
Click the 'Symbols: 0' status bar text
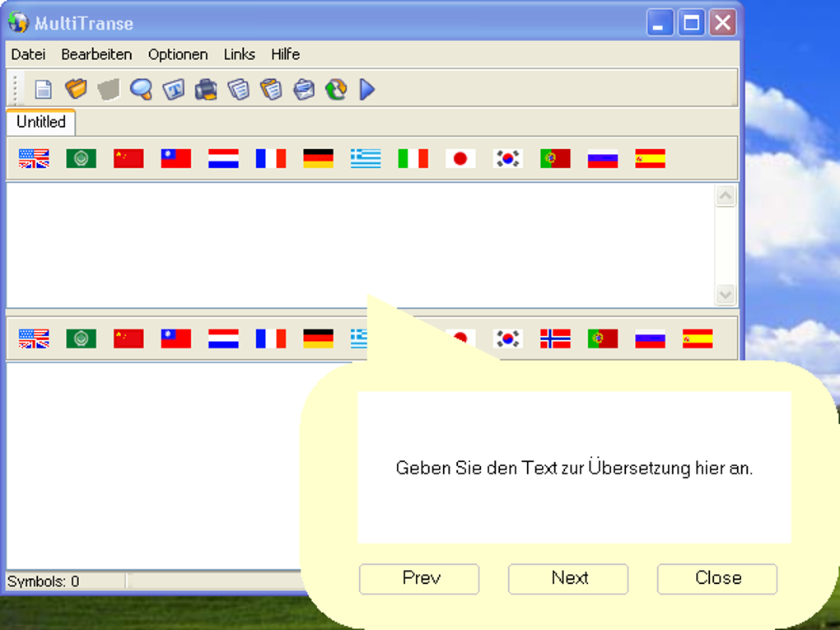click(x=43, y=581)
